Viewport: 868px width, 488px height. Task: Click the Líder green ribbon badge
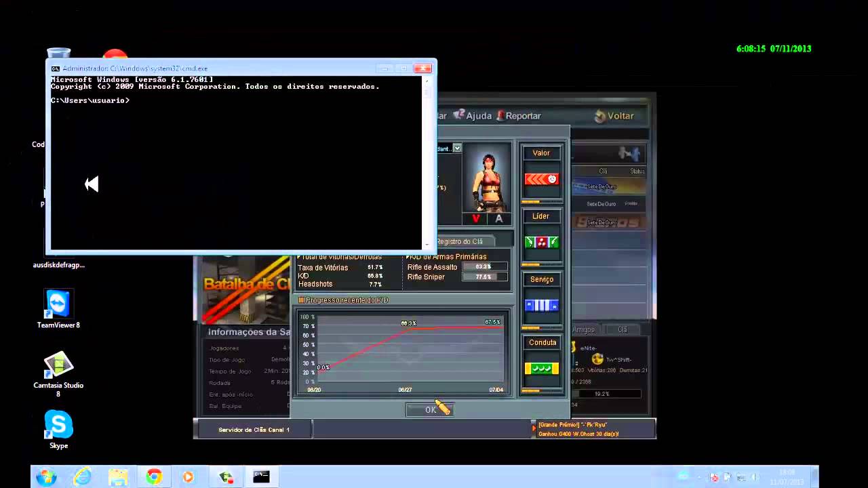pos(541,242)
